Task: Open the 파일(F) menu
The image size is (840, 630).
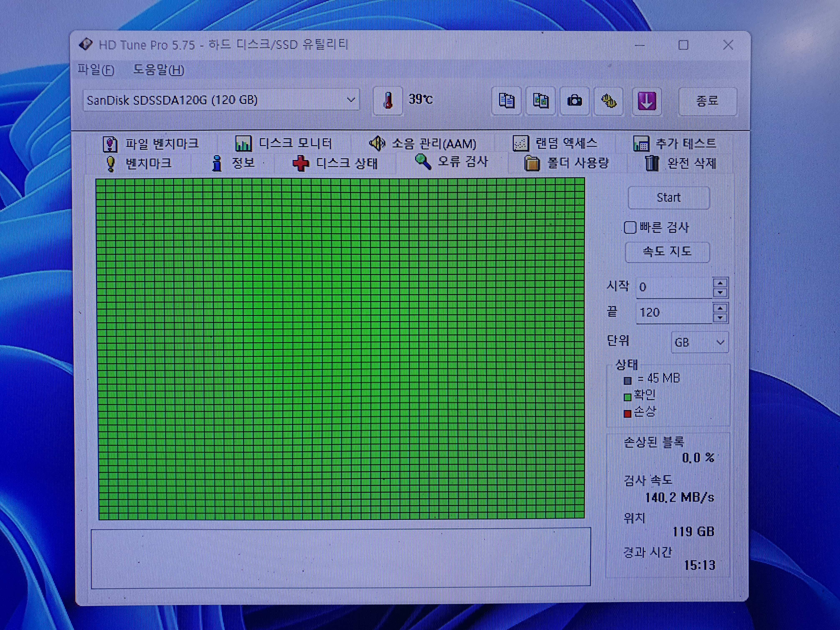Action: tap(96, 70)
